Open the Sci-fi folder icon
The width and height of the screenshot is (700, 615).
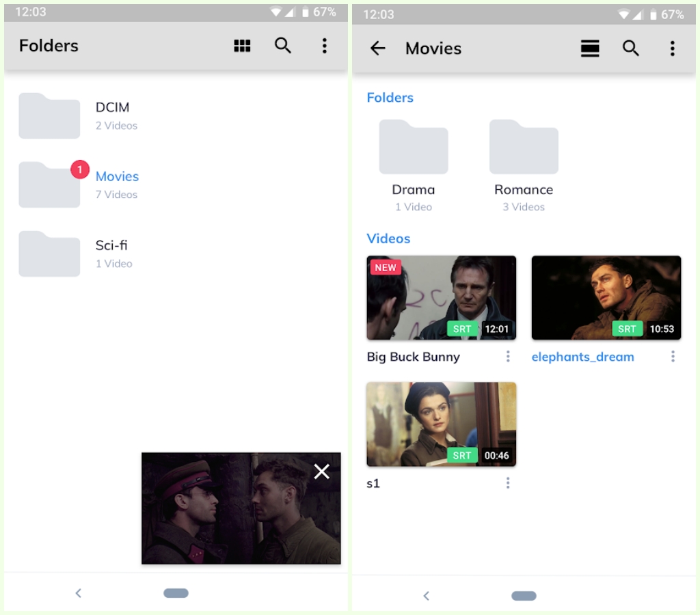tap(49, 254)
